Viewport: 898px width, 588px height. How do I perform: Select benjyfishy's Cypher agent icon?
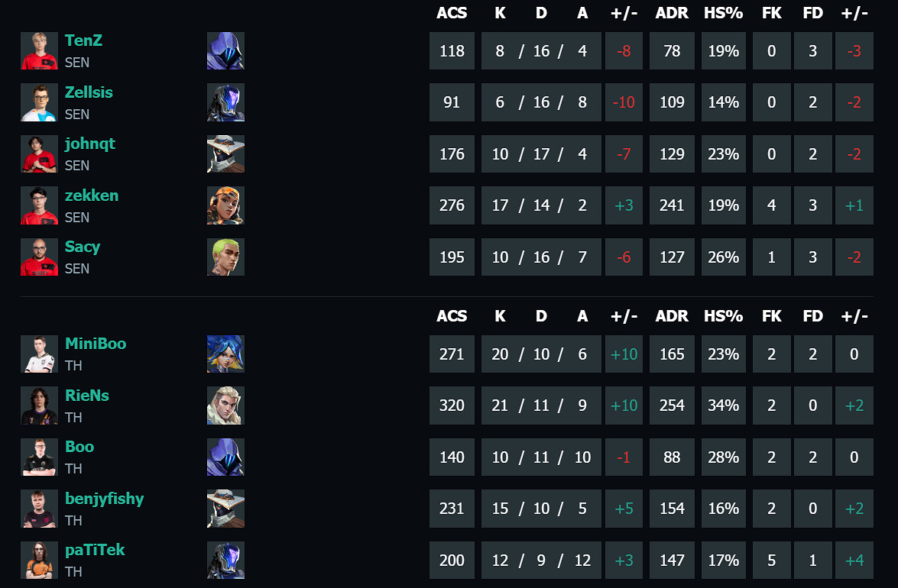point(225,509)
